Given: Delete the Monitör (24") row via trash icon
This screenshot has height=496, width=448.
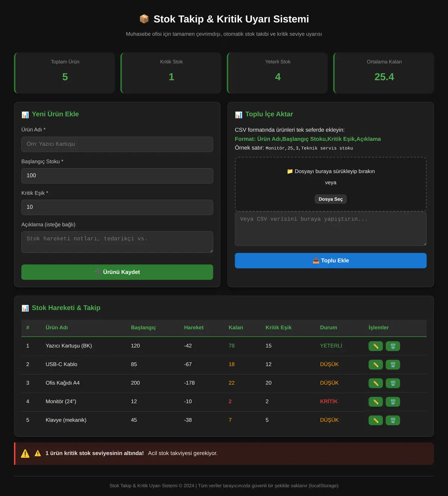Looking at the screenshot, I should [x=393, y=402].
